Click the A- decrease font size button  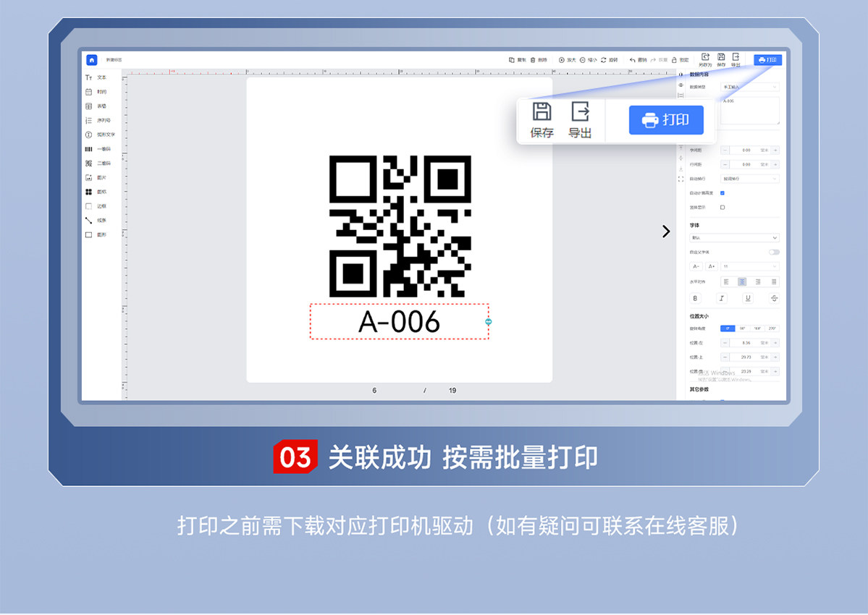point(696,266)
